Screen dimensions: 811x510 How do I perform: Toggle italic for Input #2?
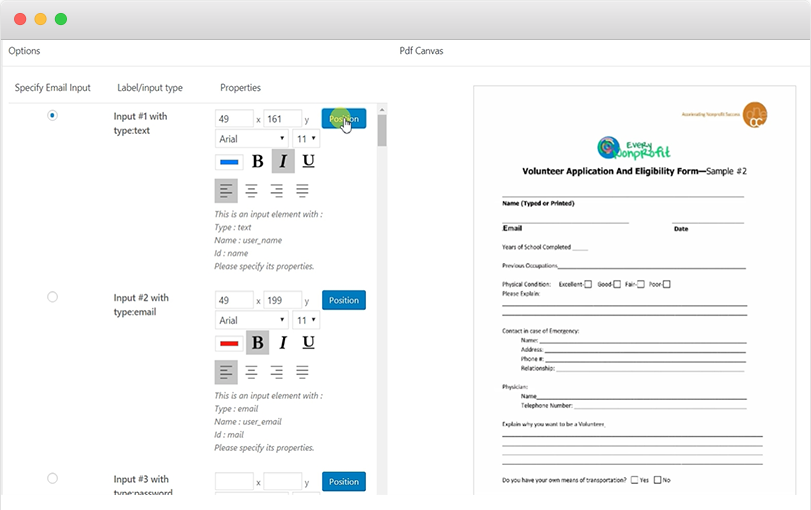click(x=283, y=342)
